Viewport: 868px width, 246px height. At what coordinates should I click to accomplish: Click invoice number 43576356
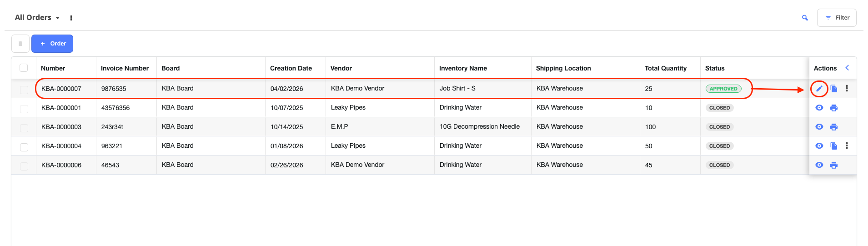click(115, 108)
